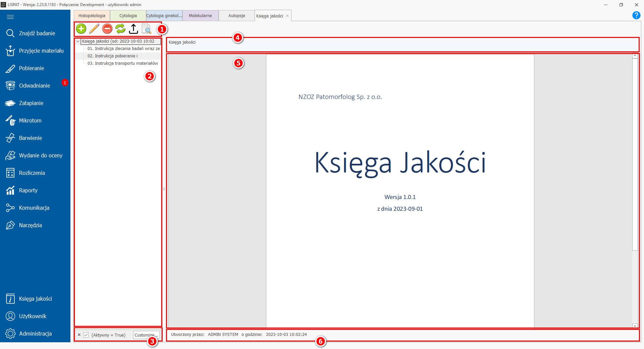The height and width of the screenshot is (349, 644).
Task: Click the green add document icon
Action: pyautogui.click(x=81, y=29)
